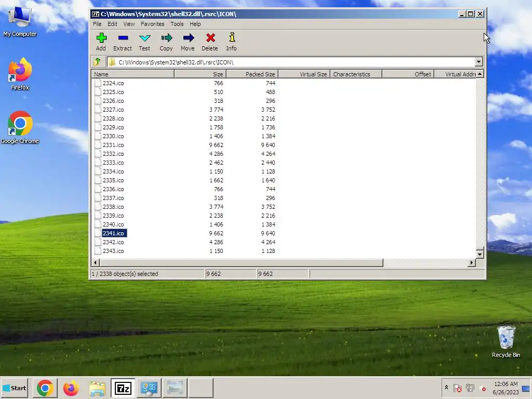532x399 pixels.
Task: Open the 7-Zip system menu icon in title bar
Action: 96,14
